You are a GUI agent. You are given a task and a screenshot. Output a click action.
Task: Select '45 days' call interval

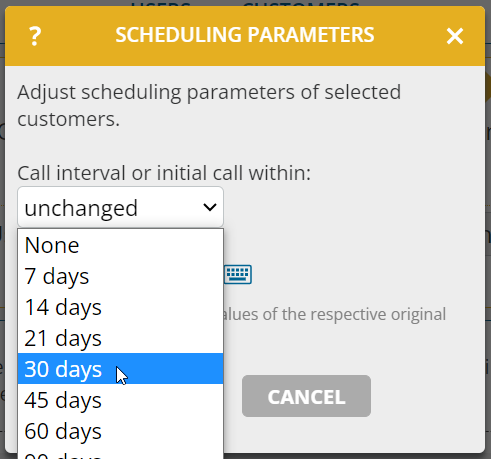pyautogui.click(x=120, y=400)
